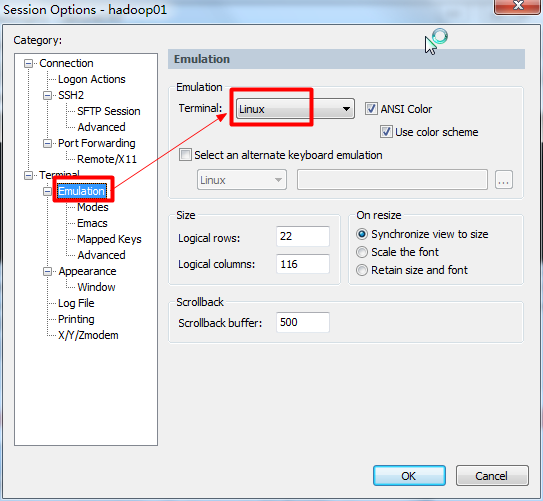This screenshot has height=501, width=543.
Task: Click the Scrollback buffer field
Action: click(303, 322)
